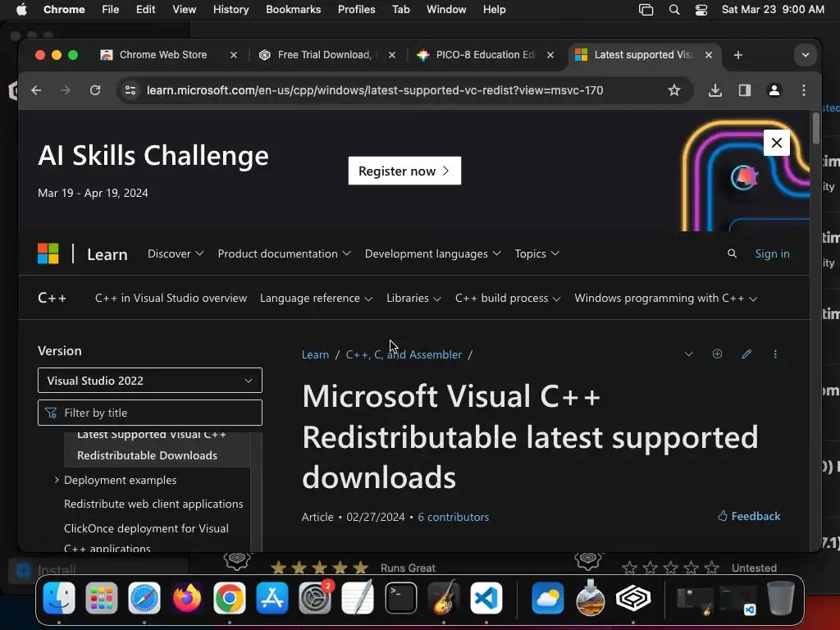Expand C++ build process dropdown
The image size is (840, 630).
(507, 298)
